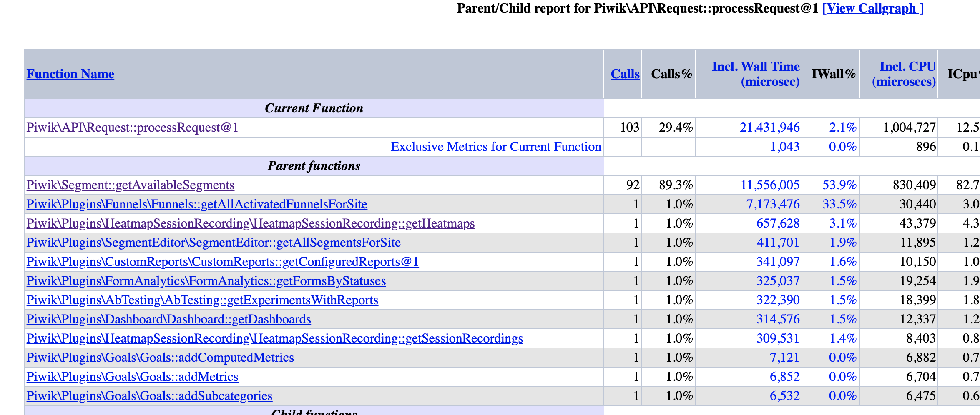Open HeatmapSessionRecording::getSessionRecordings link
Viewport: 980px width, 415px height.
pyautogui.click(x=275, y=338)
